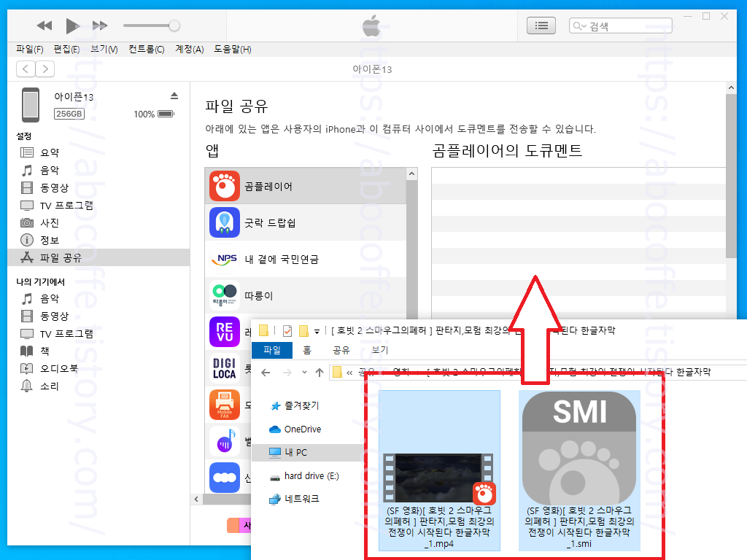Select the _1.mp4 video file thumbnail
The width and height of the screenshot is (747, 560).
click(439, 470)
